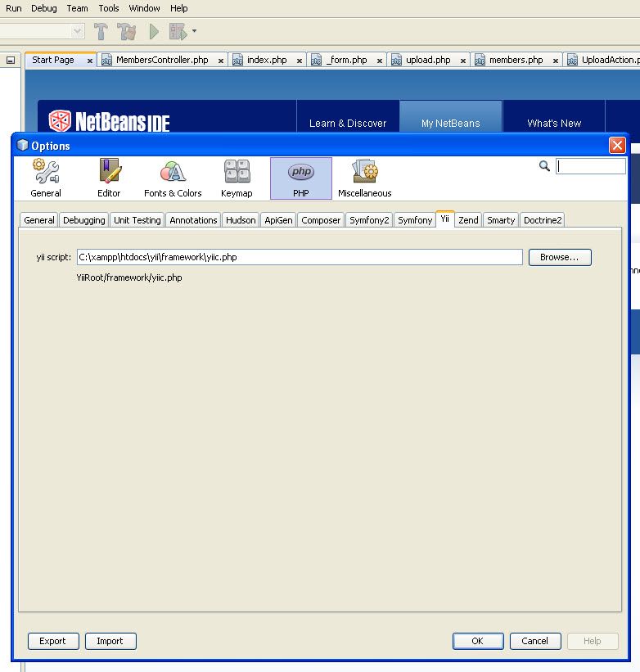Open the Debug Project dropdown arrow
The width and height of the screenshot is (640, 672).
point(194,31)
